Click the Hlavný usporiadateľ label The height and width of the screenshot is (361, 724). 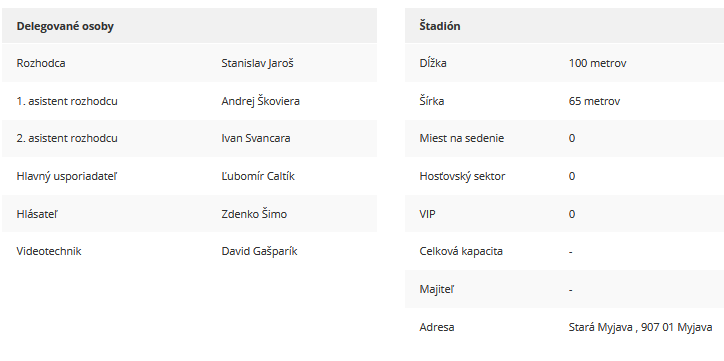[x=67, y=176]
